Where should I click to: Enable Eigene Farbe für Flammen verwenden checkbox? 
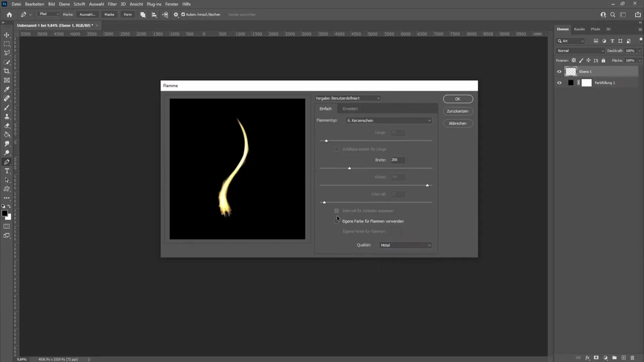pos(336,221)
